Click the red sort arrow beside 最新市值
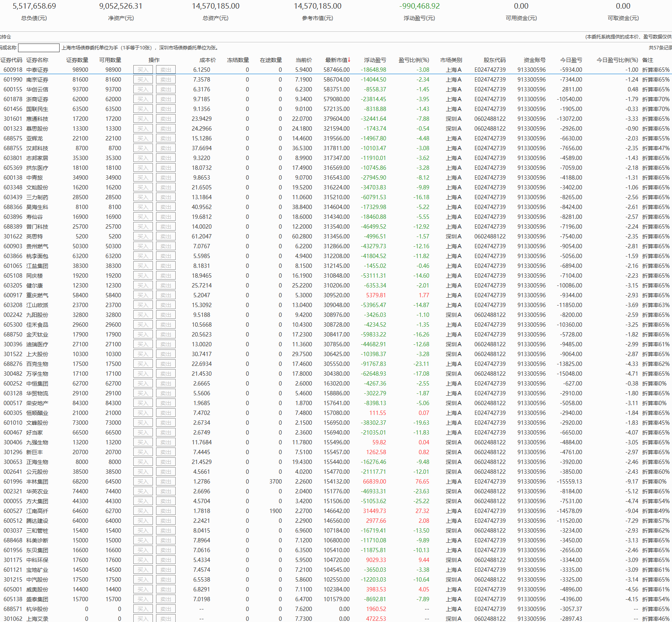The width and height of the screenshot is (672, 622). (349, 60)
